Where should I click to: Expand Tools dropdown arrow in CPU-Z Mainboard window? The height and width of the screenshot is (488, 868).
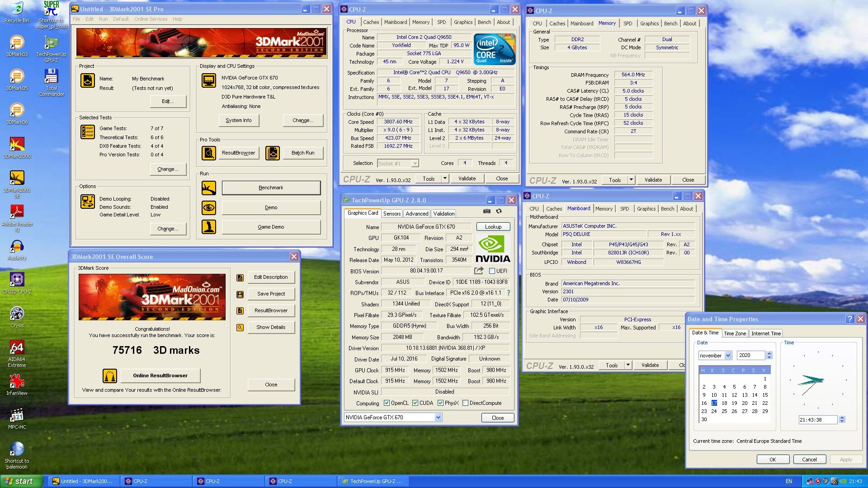[628, 365]
